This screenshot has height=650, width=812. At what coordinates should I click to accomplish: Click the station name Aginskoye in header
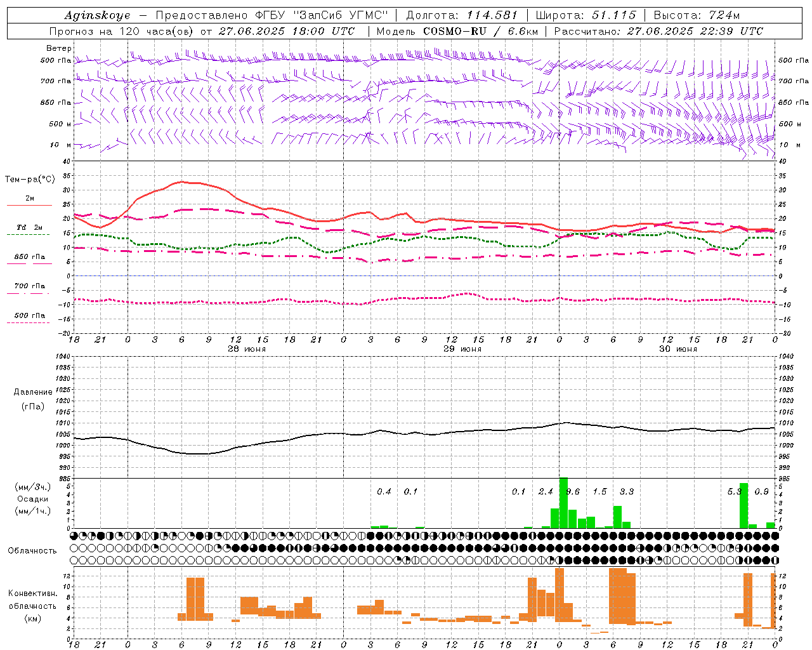click(x=97, y=16)
